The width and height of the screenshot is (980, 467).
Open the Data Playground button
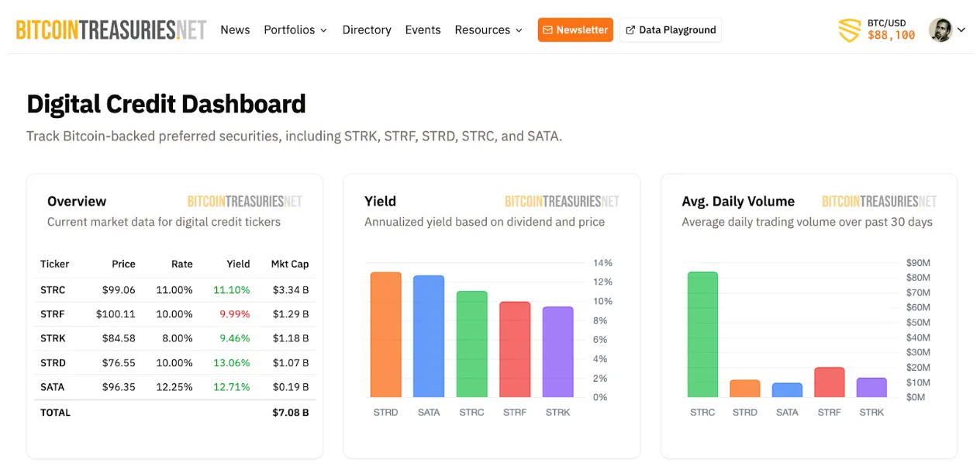pyautogui.click(x=671, y=29)
